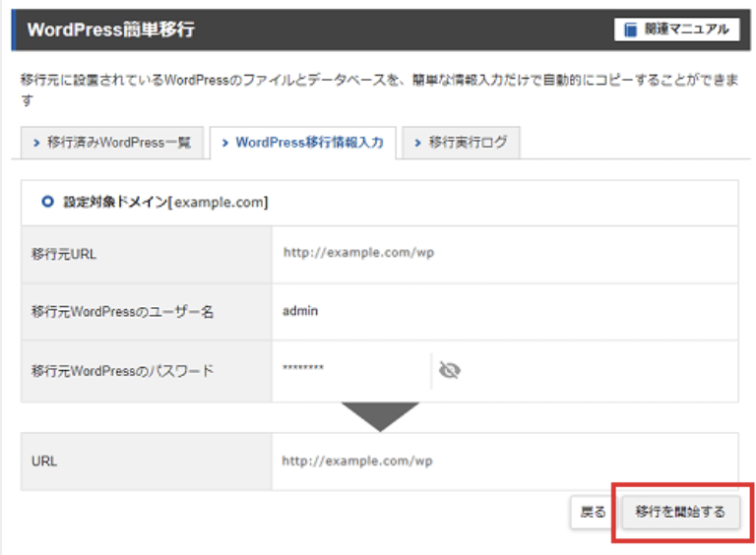Select the WordPress移行情報入力 tab

[x=303, y=143]
